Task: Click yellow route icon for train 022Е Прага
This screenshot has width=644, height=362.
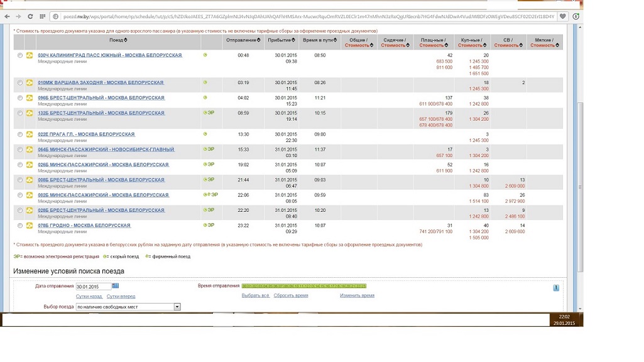Action: (x=30, y=134)
